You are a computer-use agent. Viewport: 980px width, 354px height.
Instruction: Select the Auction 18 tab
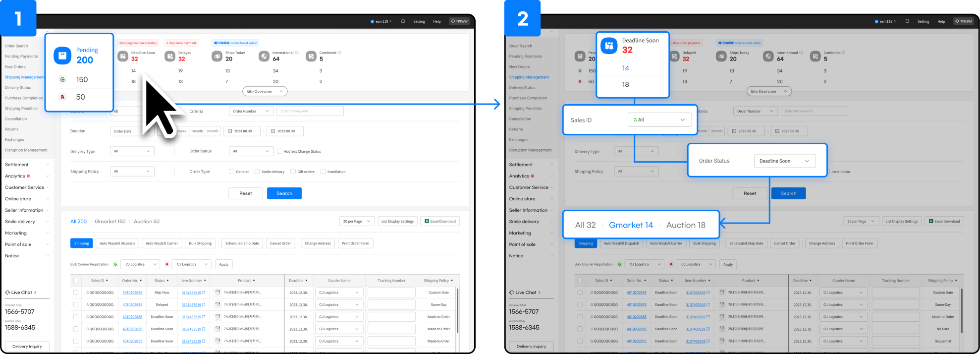coord(686,225)
